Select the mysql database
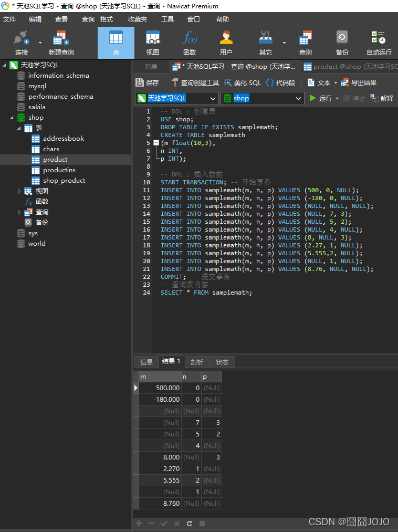Screen dimensions: 398x532 pos(37,86)
